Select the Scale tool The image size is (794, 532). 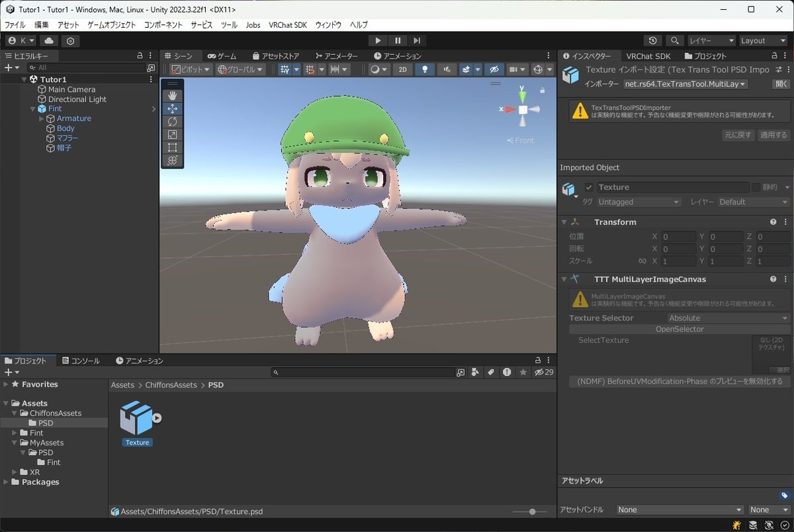(x=172, y=134)
